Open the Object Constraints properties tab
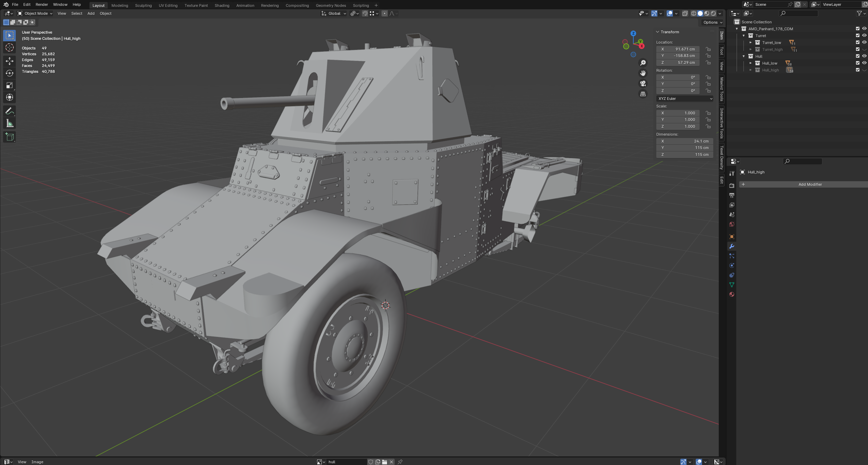Image resolution: width=868 pixels, height=465 pixels. pyautogui.click(x=732, y=275)
